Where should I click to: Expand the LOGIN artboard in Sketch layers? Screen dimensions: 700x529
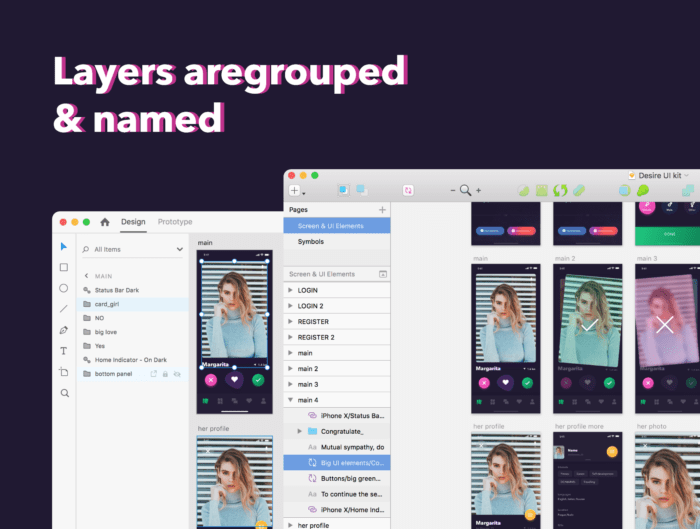(x=290, y=290)
